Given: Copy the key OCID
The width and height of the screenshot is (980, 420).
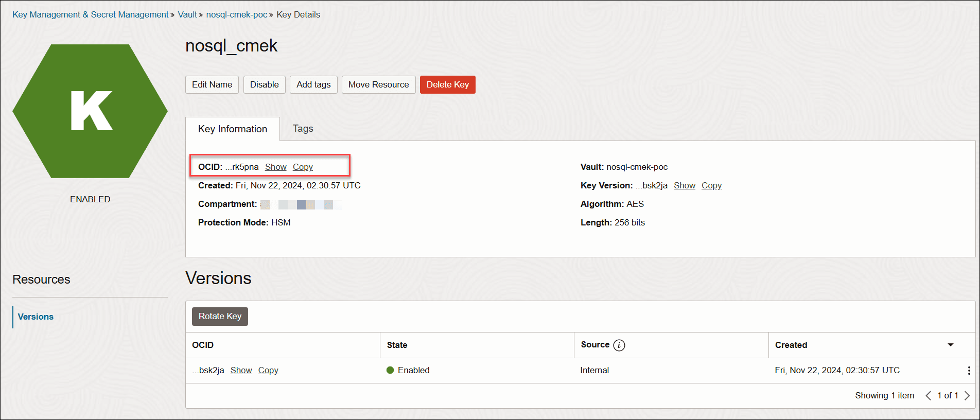Looking at the screenshot, I should coord(303,167).
